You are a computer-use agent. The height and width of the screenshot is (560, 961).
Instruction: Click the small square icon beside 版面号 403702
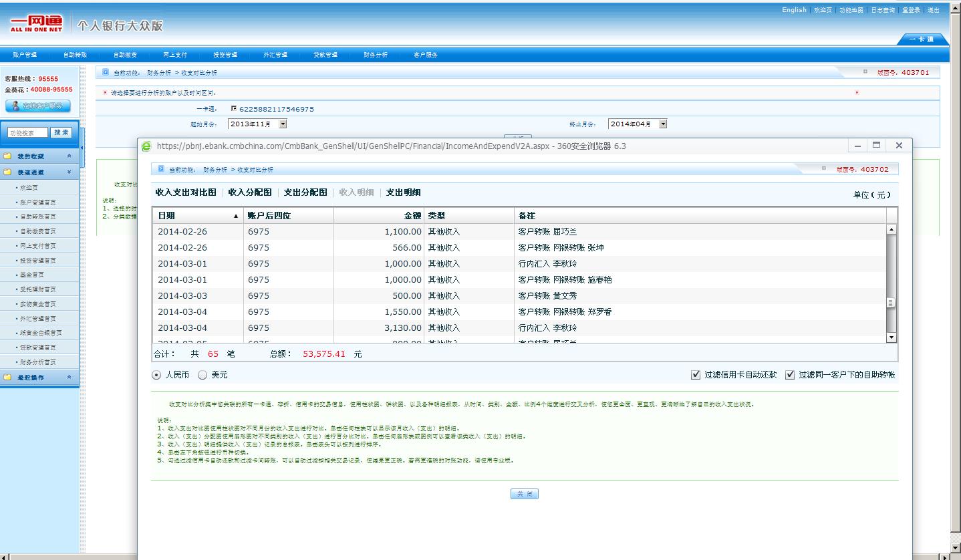click(x=825, y=169)
